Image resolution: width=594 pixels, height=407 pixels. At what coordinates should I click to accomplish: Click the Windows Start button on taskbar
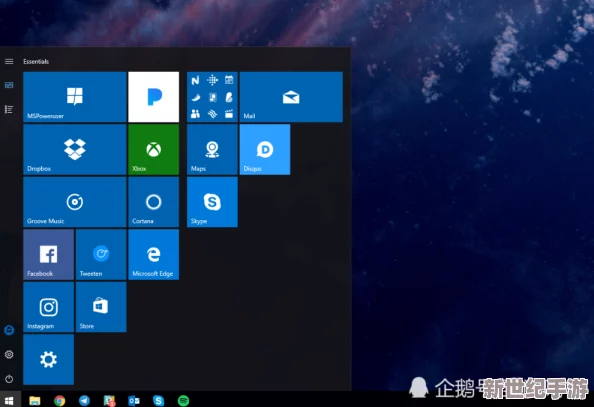[x=9, y=400]
